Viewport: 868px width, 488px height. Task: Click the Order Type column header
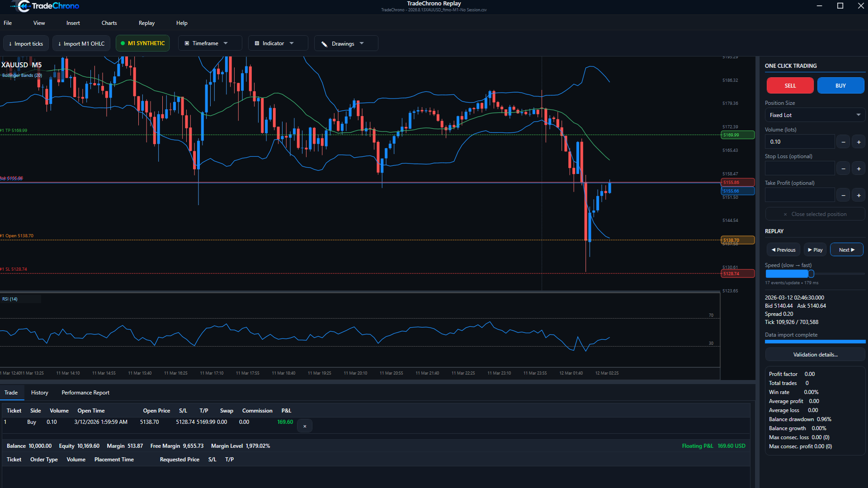tap(44, 460)
